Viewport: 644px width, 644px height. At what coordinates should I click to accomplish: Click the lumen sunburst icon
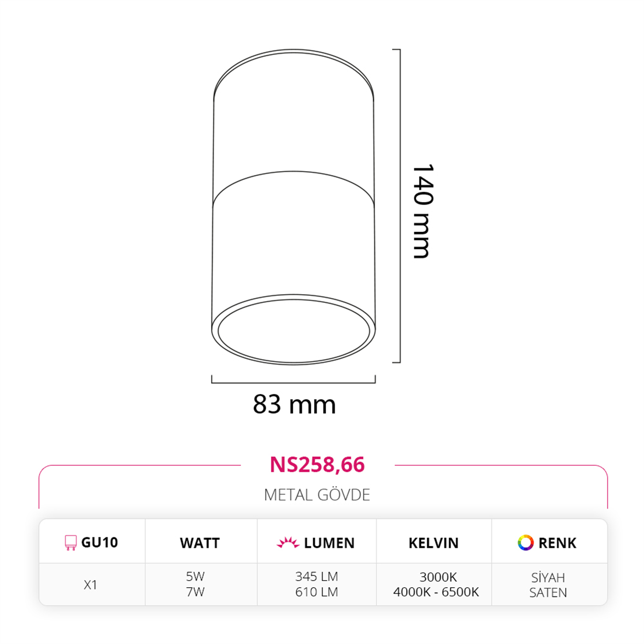tap(288, 542)
